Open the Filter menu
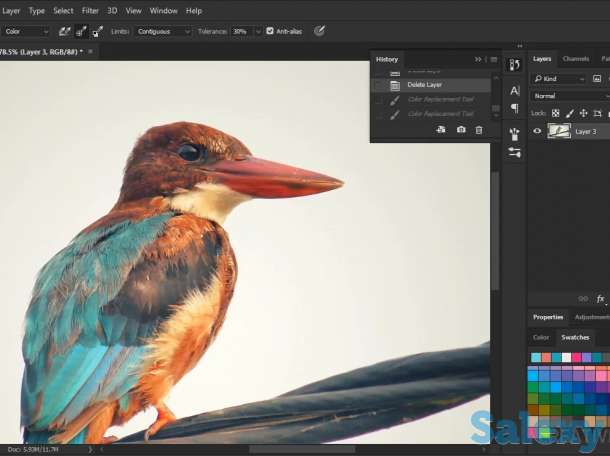 click(x=90, y=11)
